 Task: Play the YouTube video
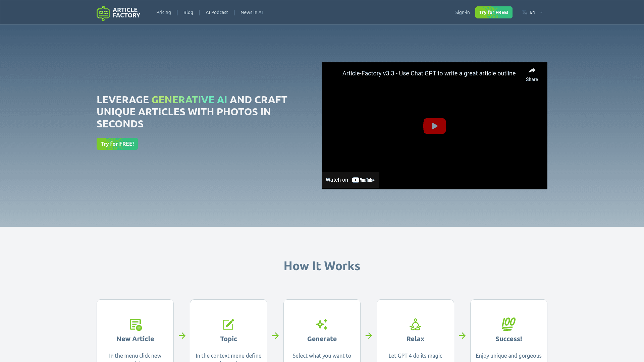434,126
